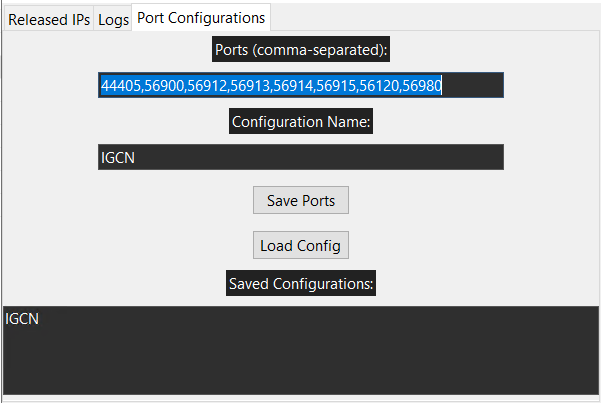The image size is (601, 403).
Task: Click port 44405 in the ports field
Action: pyautogui.click(x=121, y=85)
